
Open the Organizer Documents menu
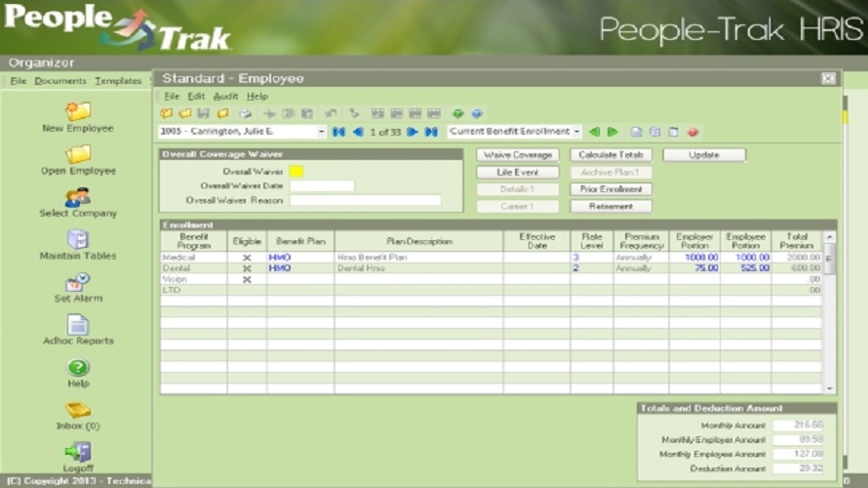(x=60, y=81)
